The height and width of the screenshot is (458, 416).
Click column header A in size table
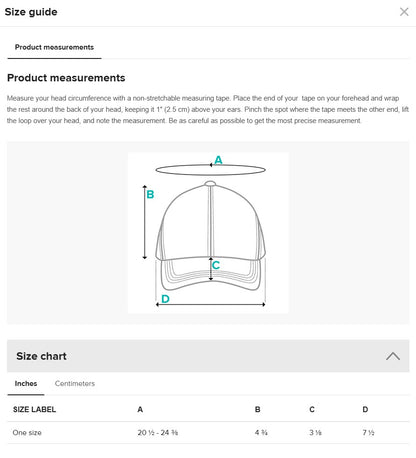pyautogui.click(x=140, y=409)
